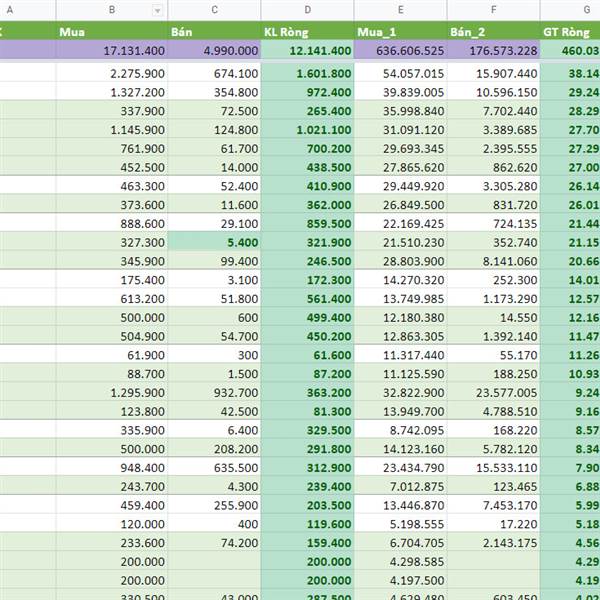Select cell with value 15.907.440
This screenshot has width=600, height=600.
pyautogui.click(x=494, y=73)
